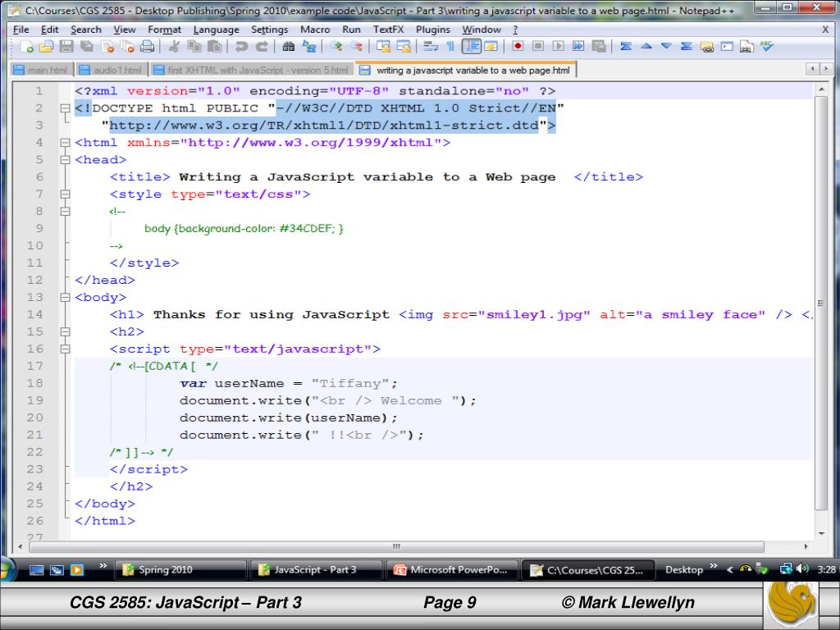840x630 pixels.
Task: Click the Open file folder icon
Action: coord(46,47)
